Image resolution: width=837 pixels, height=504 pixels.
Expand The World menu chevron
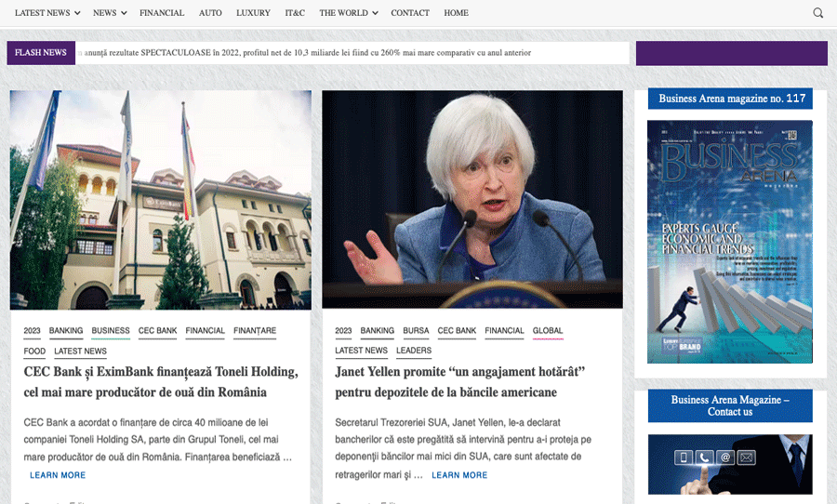[x=375, y=13]
